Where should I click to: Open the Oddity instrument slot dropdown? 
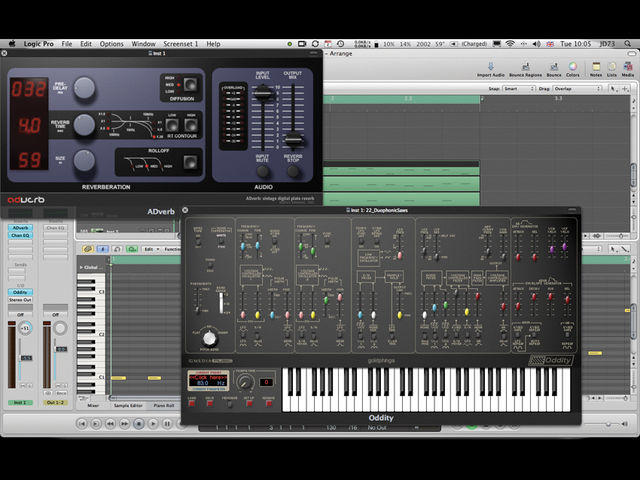coord(20,292)
